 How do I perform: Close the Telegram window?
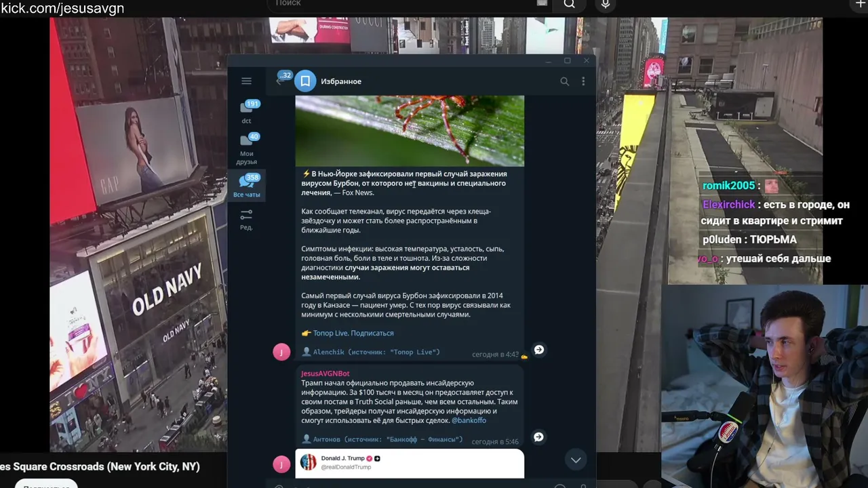click(587, 61)
